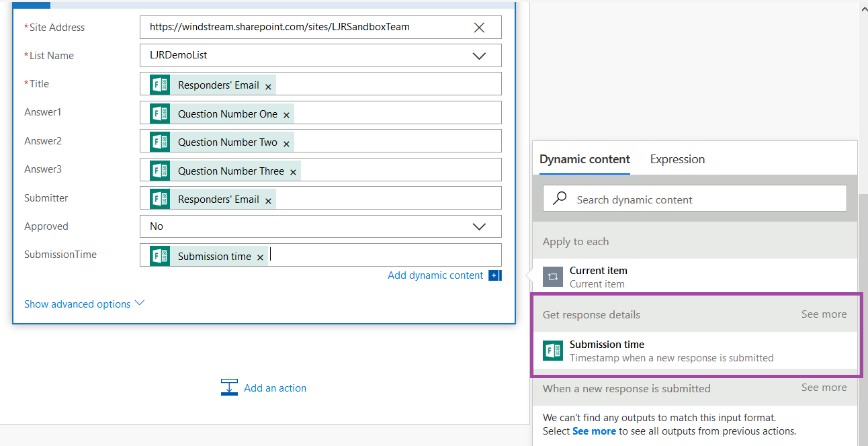
Task: Remove Responders' Email token from Title field
Action: 268,87
